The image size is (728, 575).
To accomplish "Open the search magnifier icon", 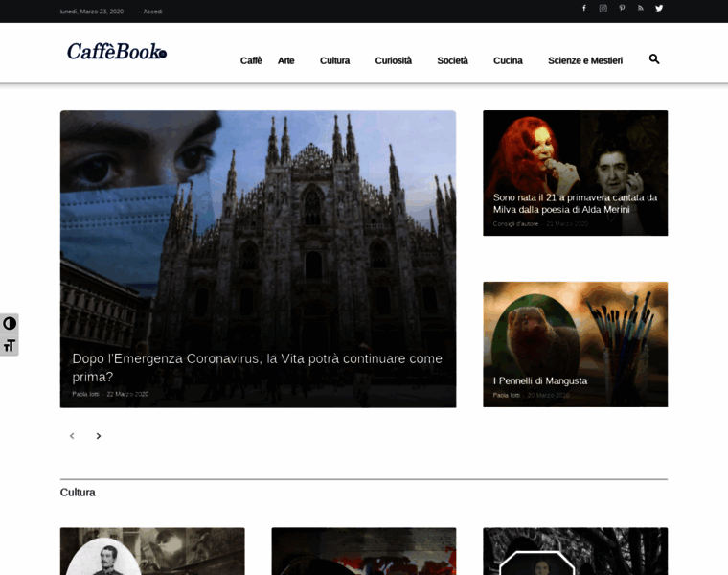I will click(654, 59).
